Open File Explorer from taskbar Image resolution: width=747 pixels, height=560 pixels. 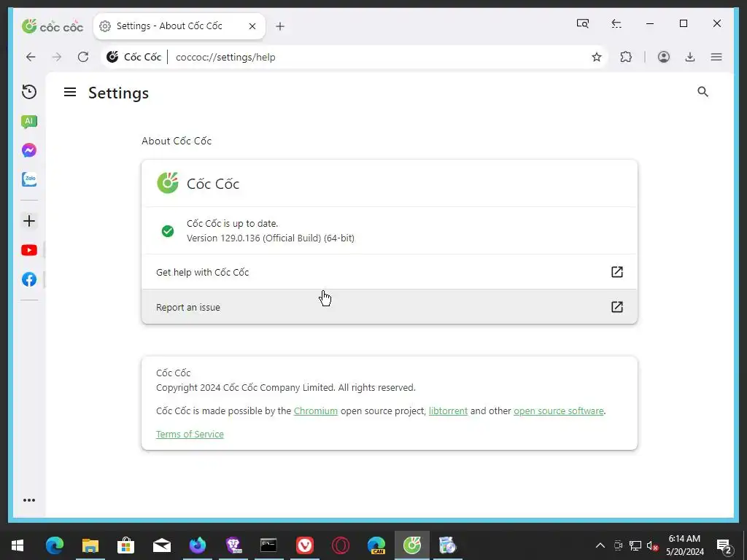[90, 545]
